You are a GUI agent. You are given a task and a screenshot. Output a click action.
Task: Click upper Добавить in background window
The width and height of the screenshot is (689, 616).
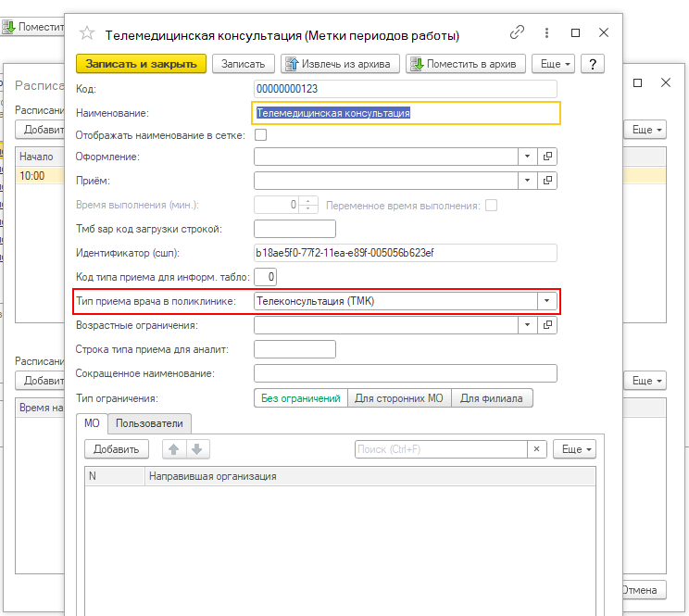click(x=41, y=130)
